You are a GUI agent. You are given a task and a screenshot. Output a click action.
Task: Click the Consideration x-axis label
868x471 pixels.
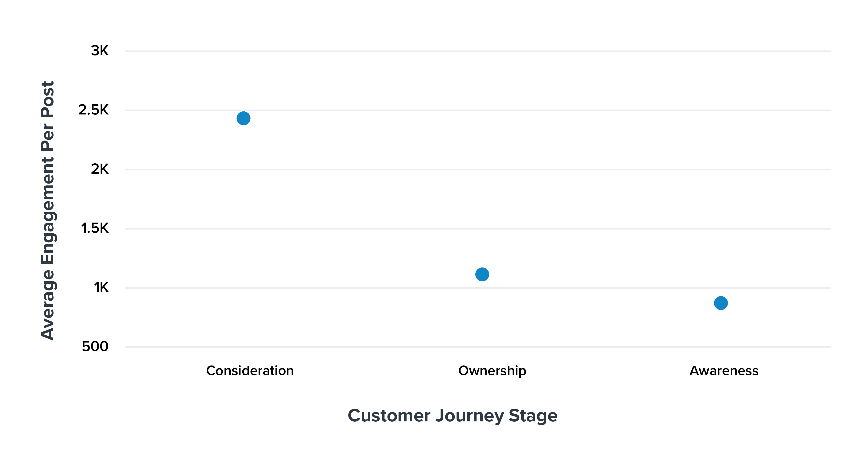[x=250, y=371]
